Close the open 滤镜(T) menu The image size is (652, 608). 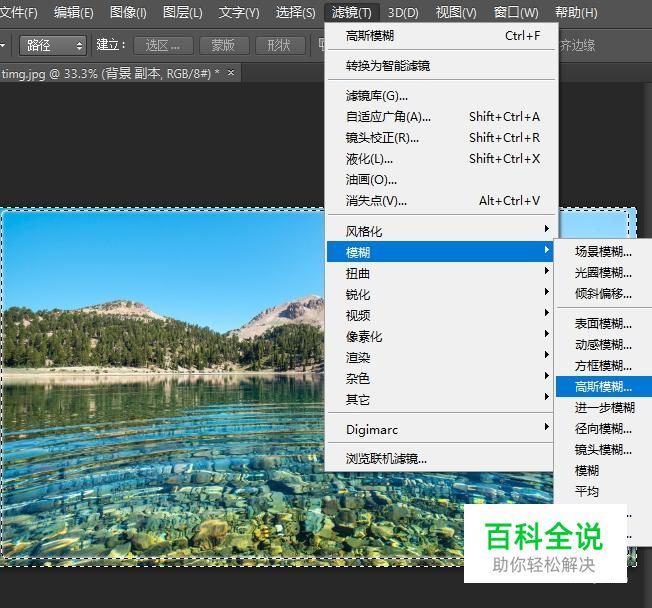352,12
